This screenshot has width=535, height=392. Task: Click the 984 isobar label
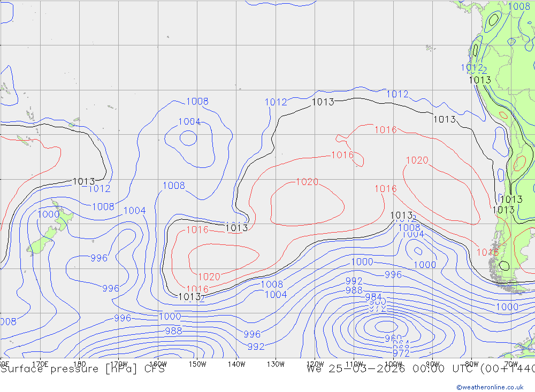tap(373, 296)
